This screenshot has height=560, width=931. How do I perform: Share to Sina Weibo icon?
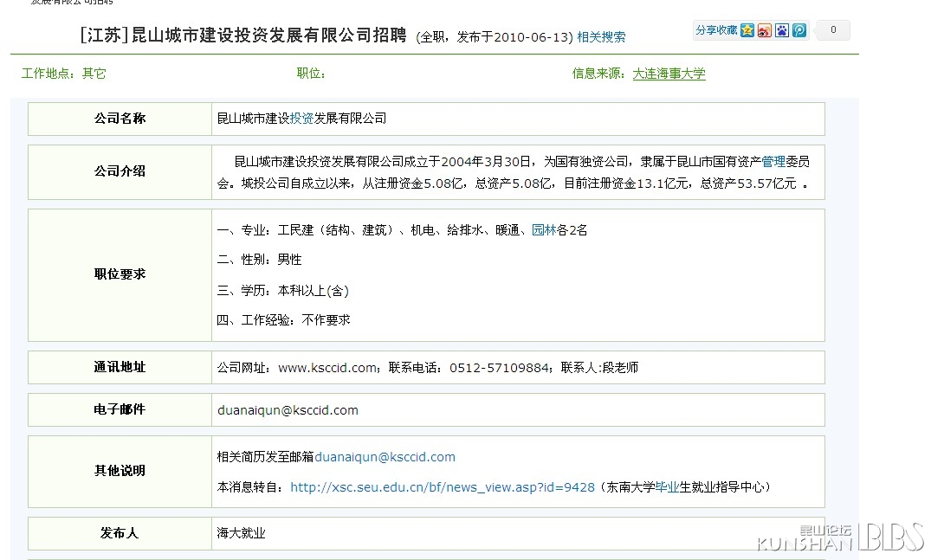(765, 30)
